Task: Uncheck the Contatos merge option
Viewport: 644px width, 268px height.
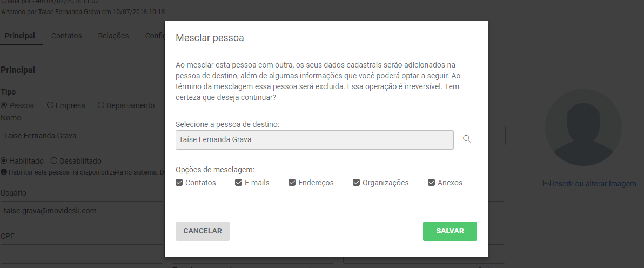Action: coord(179,183)
